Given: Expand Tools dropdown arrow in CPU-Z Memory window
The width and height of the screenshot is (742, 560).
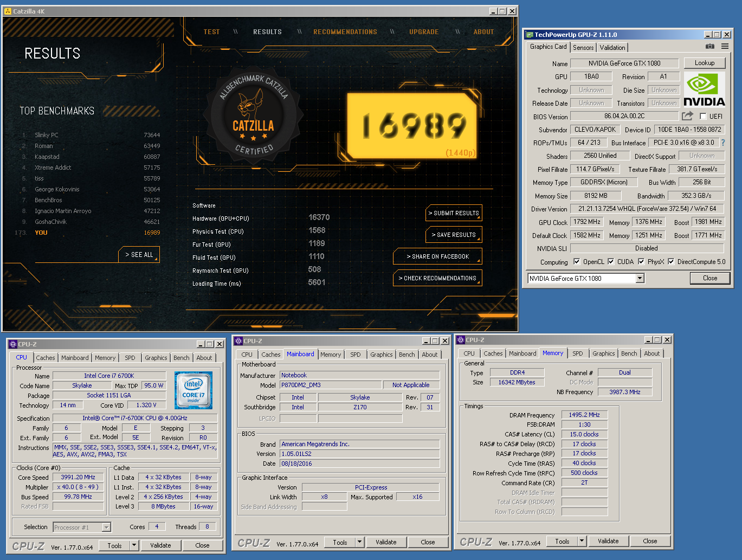Looking at the screenshot, I should coord(582,541).
